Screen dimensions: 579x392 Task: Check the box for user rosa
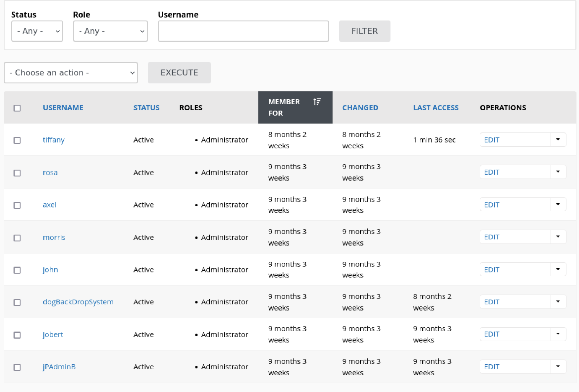pyautogui.click(x=17, y=173)
